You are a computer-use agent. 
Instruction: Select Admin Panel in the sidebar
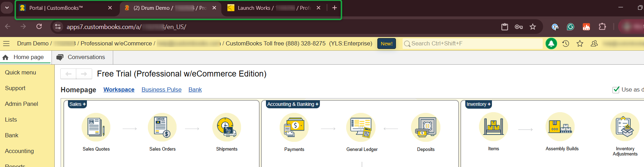(x=21, y=104)
